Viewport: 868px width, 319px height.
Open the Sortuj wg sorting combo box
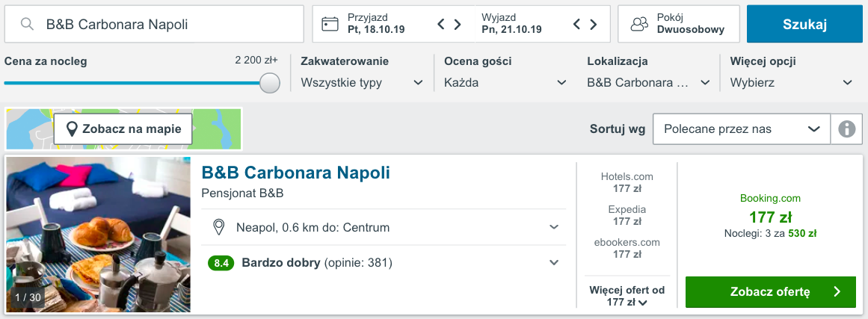pos(741,129)
